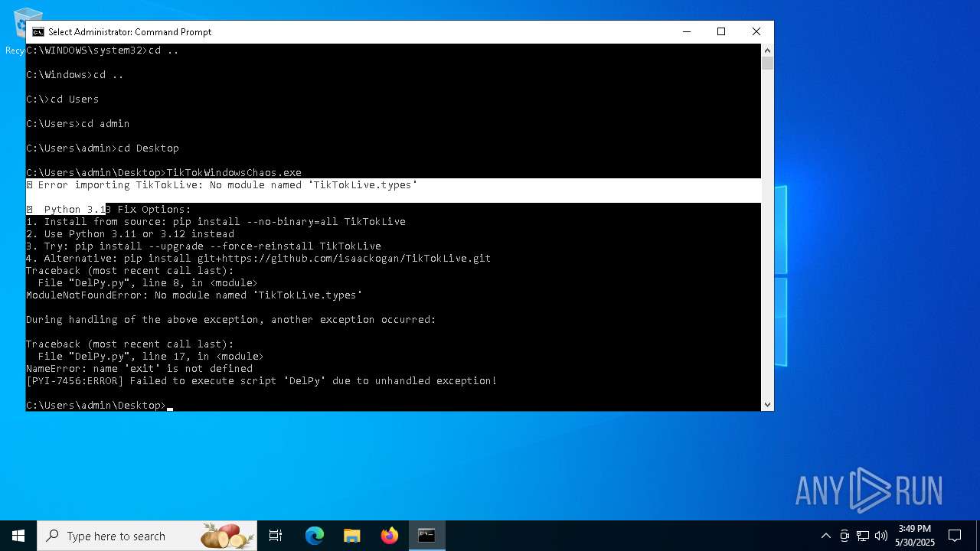Click the potato image in the search box
980x551 pixels.
227,536
